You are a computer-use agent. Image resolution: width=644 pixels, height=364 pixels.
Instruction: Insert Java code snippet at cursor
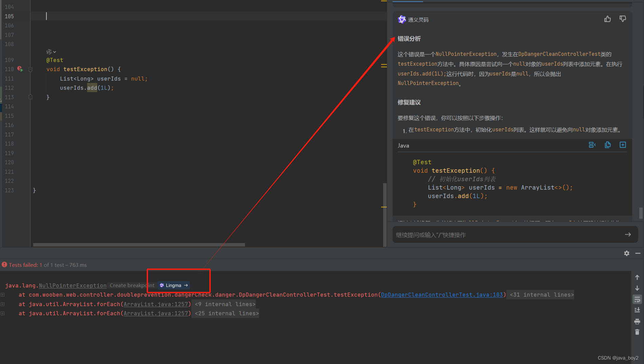pyautogui.click(x=592, y=145)
